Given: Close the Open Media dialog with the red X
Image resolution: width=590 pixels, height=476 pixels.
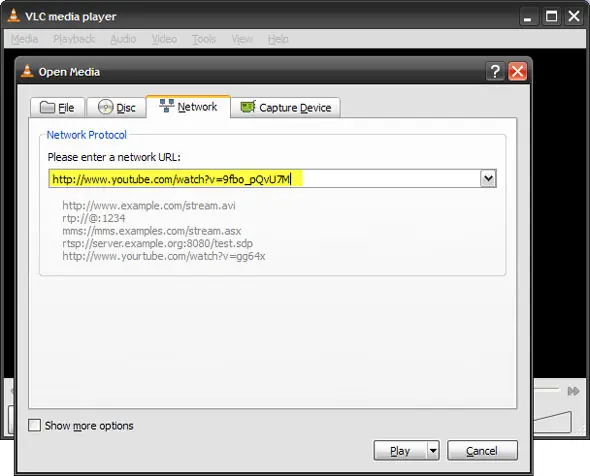Looking at the screenshot, I should [x=517, y=71].
